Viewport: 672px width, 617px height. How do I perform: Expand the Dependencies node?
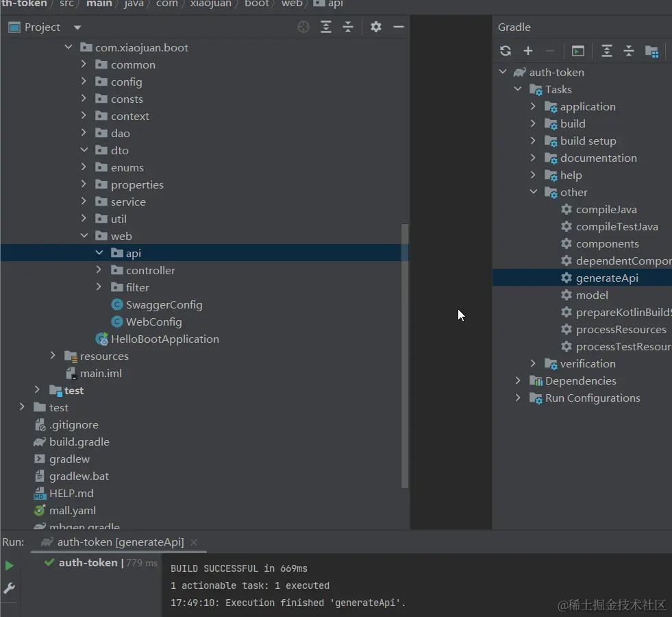[518, 380]
